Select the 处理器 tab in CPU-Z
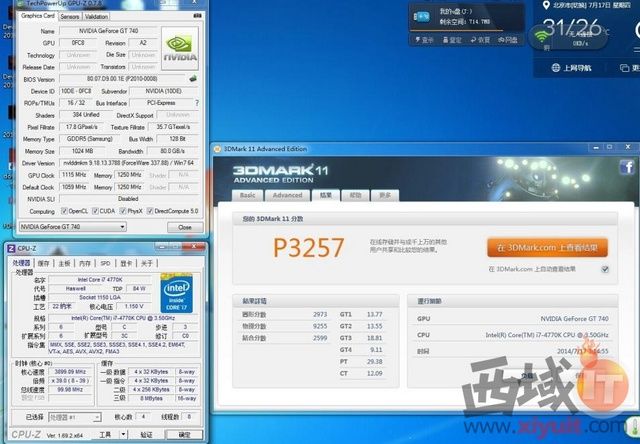 pos(21,263)
